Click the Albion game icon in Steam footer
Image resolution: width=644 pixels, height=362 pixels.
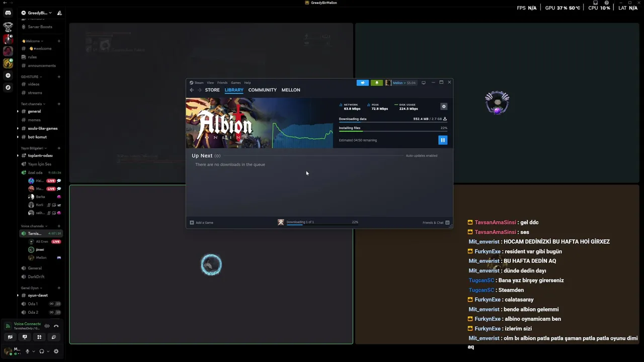click(x=281, y=222)
